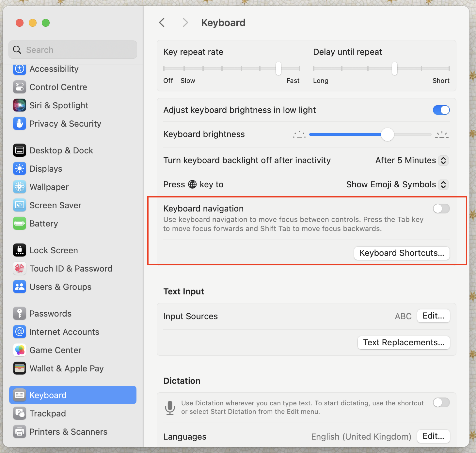Click the Dictation section heading

182,381
